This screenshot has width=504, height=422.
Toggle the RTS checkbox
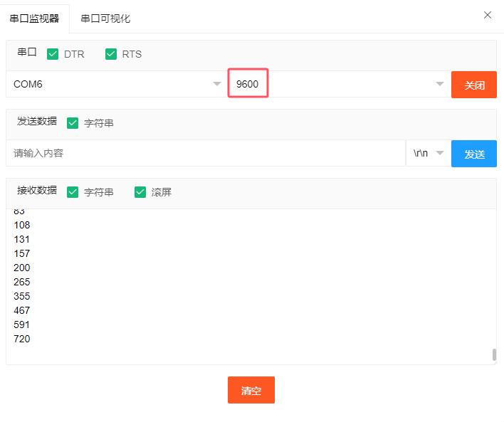[111, 54]
